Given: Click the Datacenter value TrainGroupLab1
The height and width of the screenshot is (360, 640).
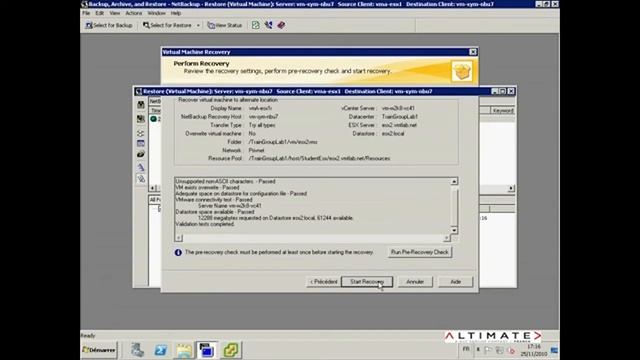Looking at the screenshot, I should [x=400, y=116].
